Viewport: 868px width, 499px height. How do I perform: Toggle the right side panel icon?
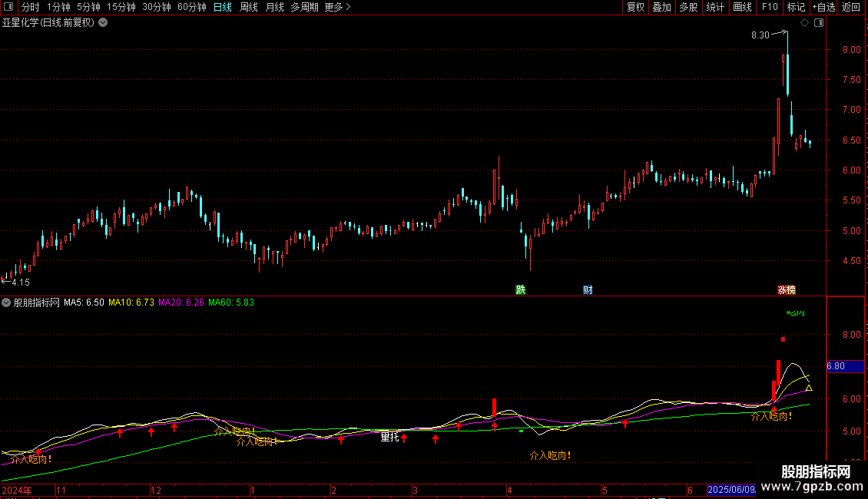819,23
